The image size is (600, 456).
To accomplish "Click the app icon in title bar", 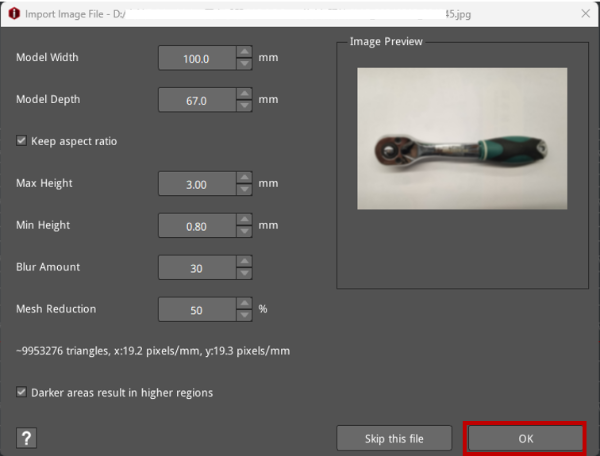I will pyautogui.click(x=13, y=13).
